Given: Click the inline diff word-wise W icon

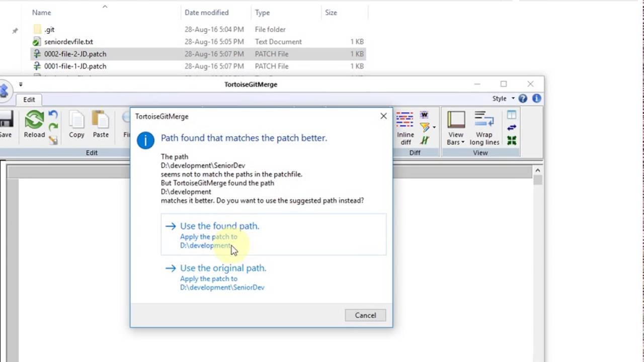Looking at the screenshot, I should pos(424,115).
